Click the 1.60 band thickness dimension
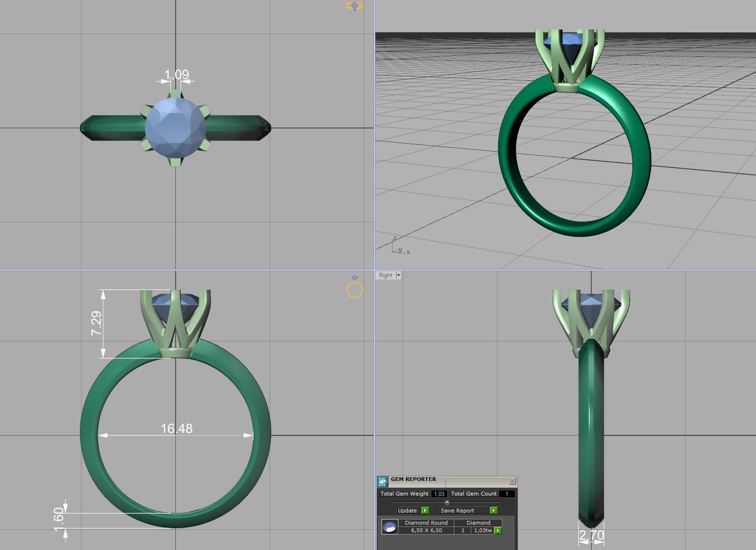 [59, 519]
